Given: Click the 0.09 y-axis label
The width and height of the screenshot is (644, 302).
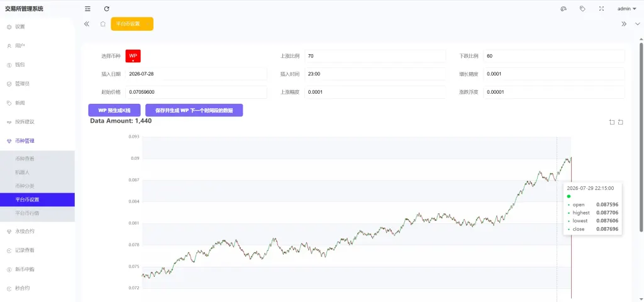Looking at the screenshot, I should coord(135,158).
